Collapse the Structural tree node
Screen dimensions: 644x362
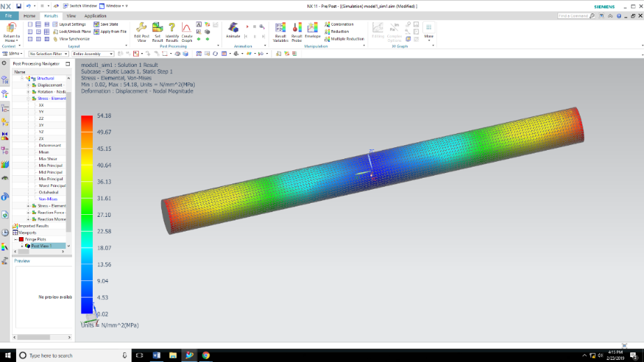point(22,78)
